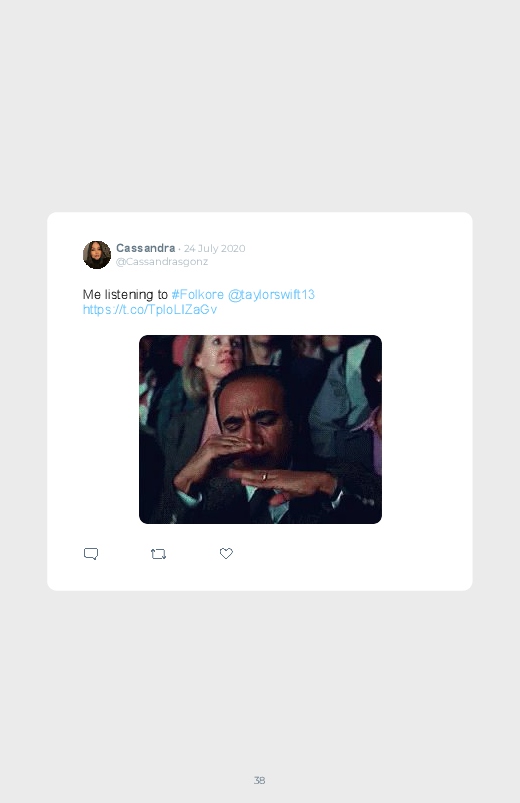The height and width of the screenshot is (803, 520).
Task: Click page number 38 at bottom
Action: pos(259,780)
